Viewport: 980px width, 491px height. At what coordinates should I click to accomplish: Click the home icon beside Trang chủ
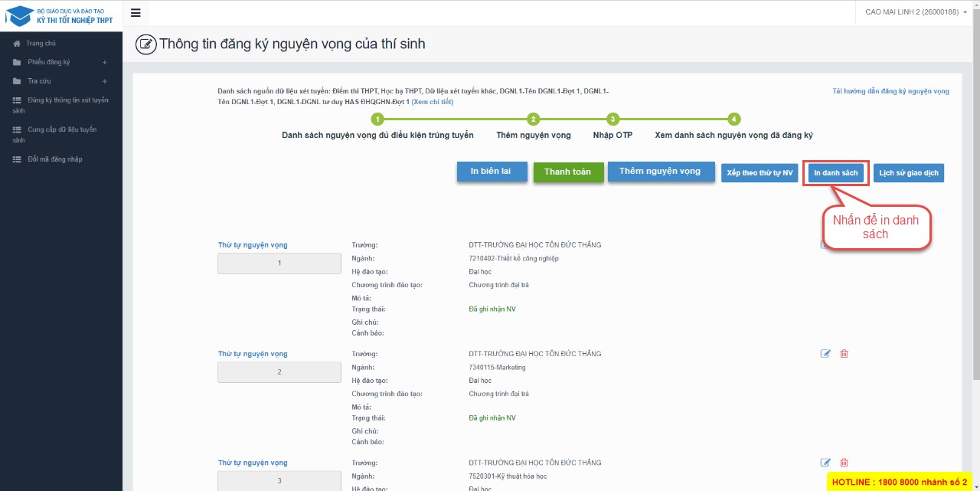pyautogui.click(x=17, y=44)
